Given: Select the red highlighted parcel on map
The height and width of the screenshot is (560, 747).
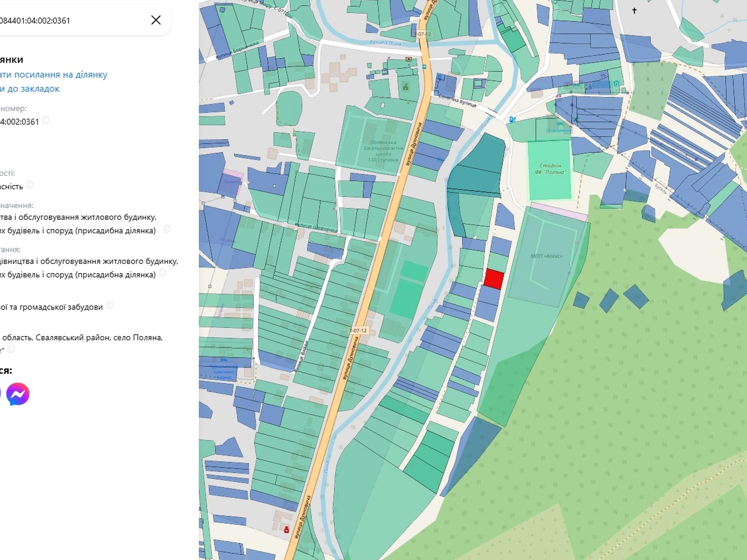Looking at the screenshot, I should pos(494,279).
